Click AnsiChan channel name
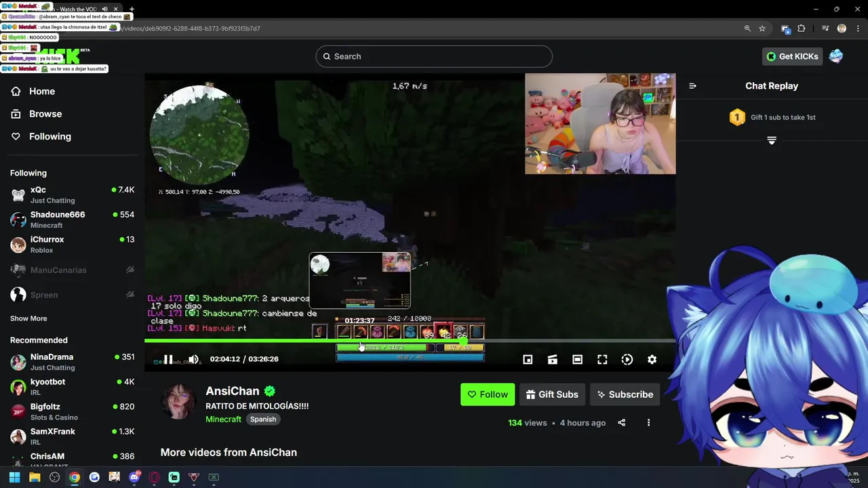Viewport: 868px width, 488px height. pyautogui.click(x=233, y=391)
